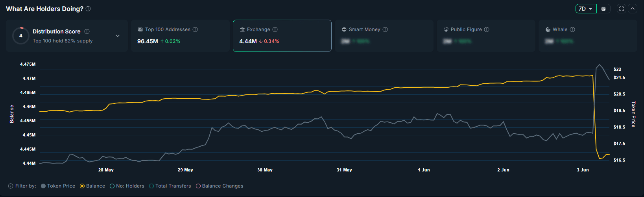Viewport: 644px width, 197px height.
Task: Click the Distribution Score gauge showing 4
Action: pos(21,36)
